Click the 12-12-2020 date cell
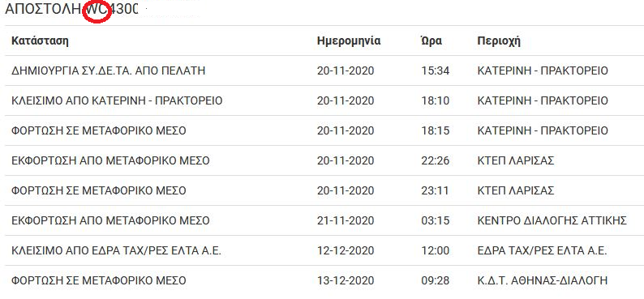Screen dimensions: 644x299 point(346,250)
